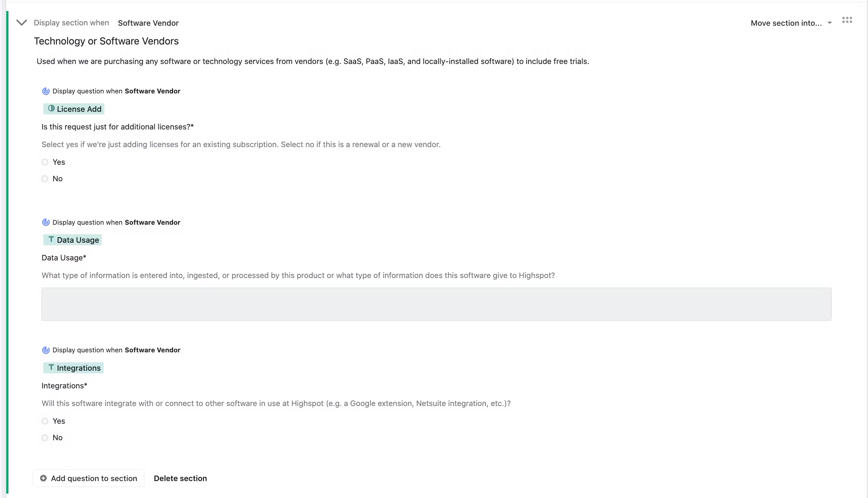Click into the Data Usage text area
Screen dimensions: 868x498
click(x=437, y=304)
